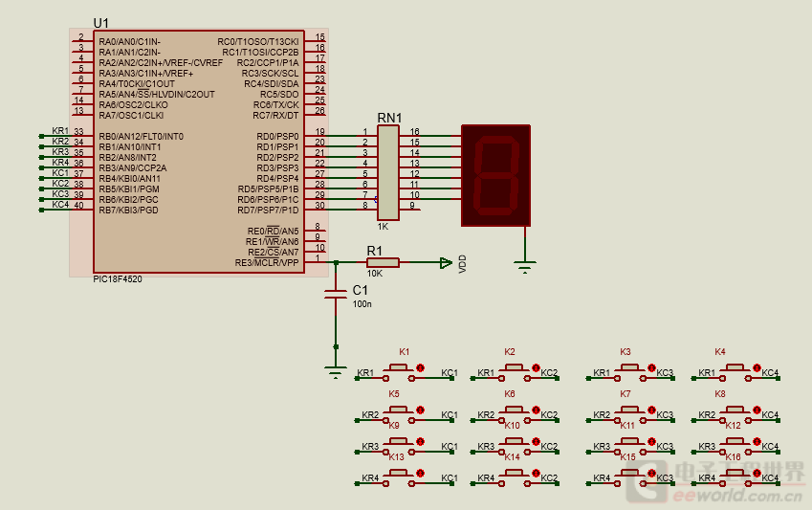This screenshot has width=812, height=510.
Task: Click the KR4 terminal label at pin 36
Action: [x=60, y=163]
